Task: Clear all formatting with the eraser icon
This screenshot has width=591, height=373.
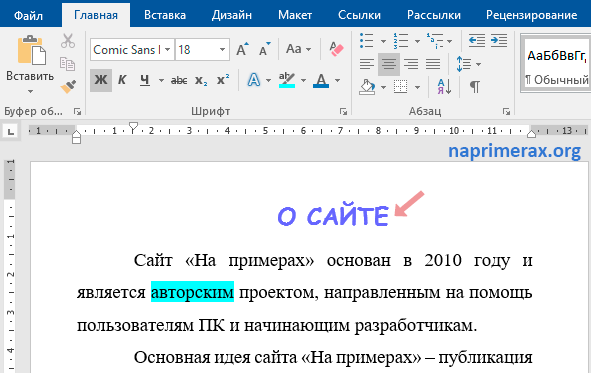Action: pos(336,49)
